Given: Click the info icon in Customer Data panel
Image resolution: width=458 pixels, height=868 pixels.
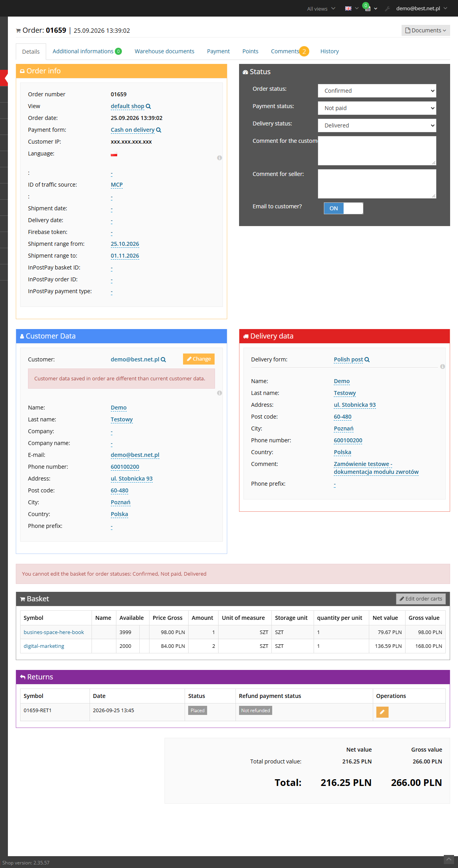Looking at the screenshot, I should click(219, 393).
